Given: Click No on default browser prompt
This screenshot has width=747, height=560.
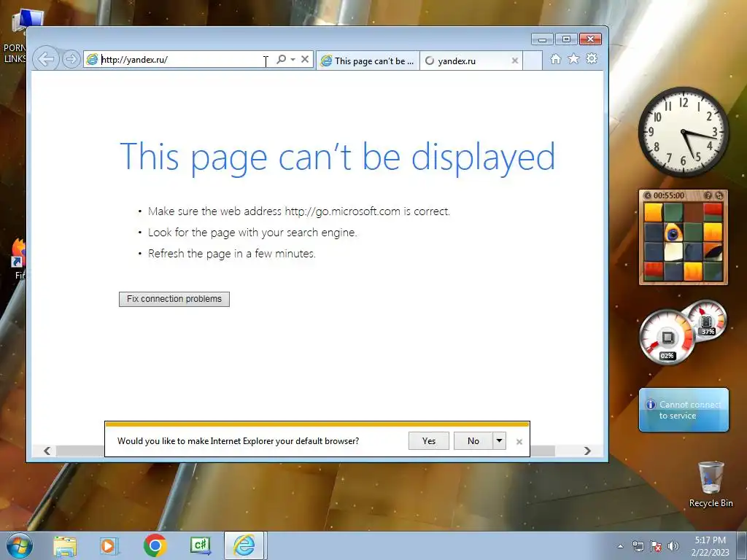Looking at the screenshot, I should pos(473,441).
